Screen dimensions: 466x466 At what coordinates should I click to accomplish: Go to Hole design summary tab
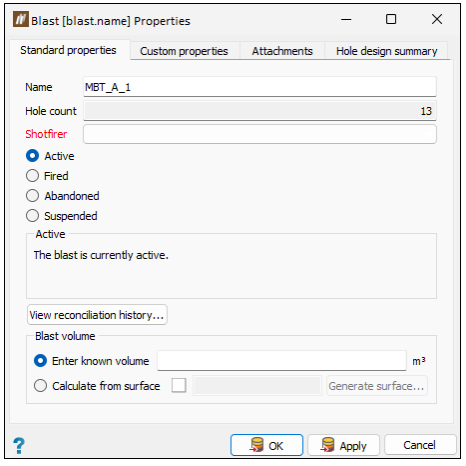point(387,51)
